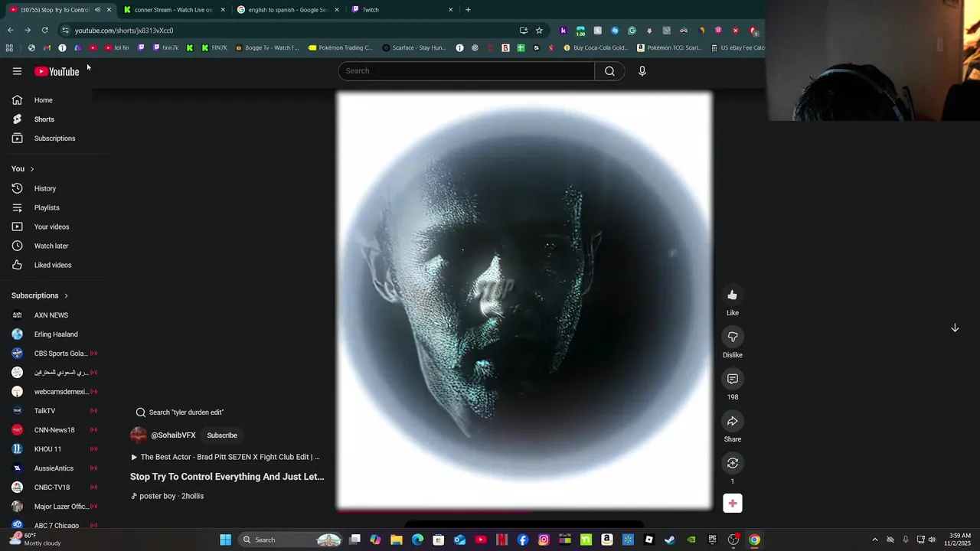Search "tyler durden edit" suggestion
Screen dimensions: 980x551
[180, 412]
